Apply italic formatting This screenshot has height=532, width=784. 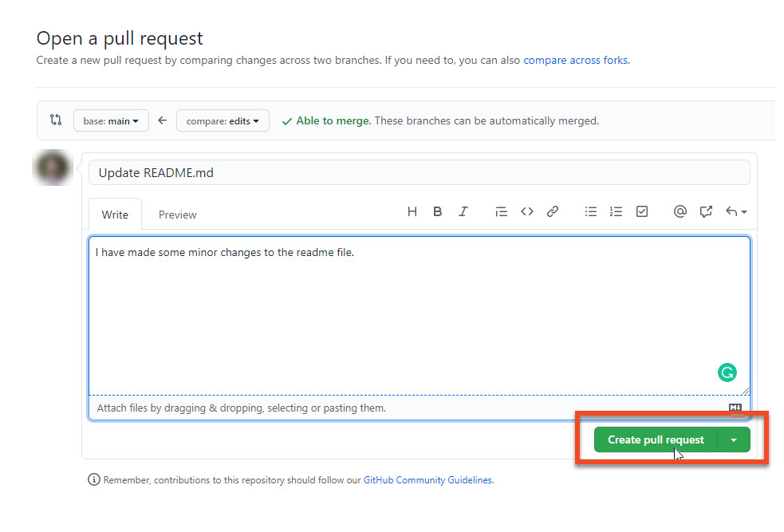(x=463, y=211)
